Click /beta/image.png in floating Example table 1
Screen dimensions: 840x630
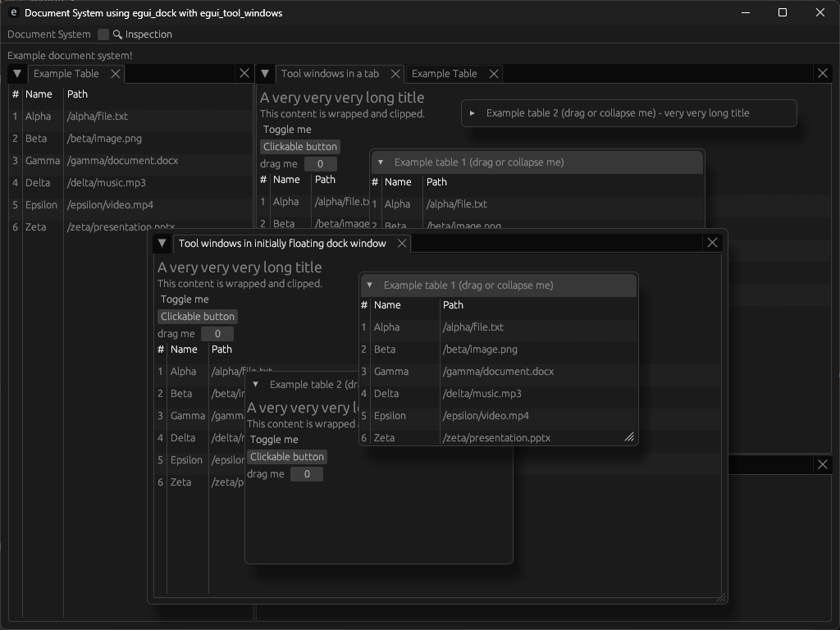[x=480, y=349]
